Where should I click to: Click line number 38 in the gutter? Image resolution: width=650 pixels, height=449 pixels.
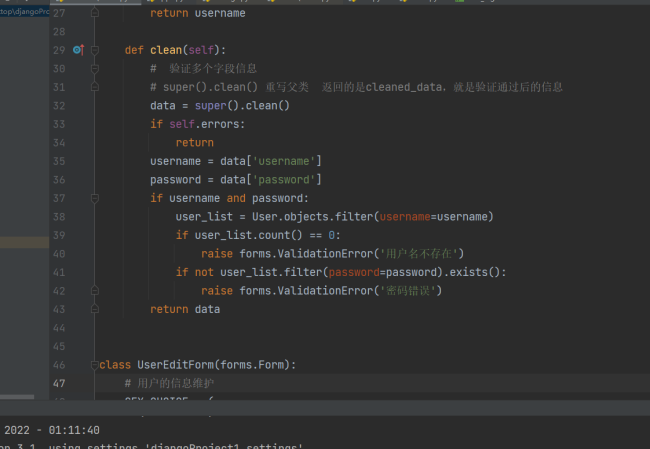click(59, 217)
